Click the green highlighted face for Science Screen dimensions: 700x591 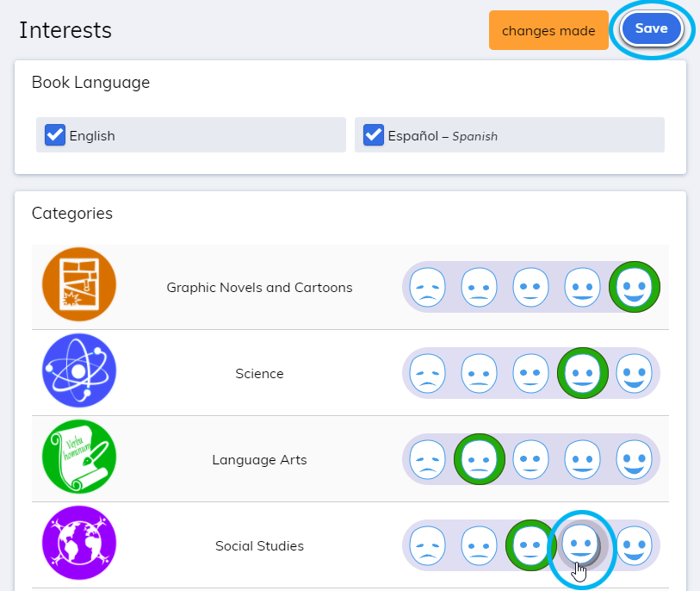click(x=583, y=373)
